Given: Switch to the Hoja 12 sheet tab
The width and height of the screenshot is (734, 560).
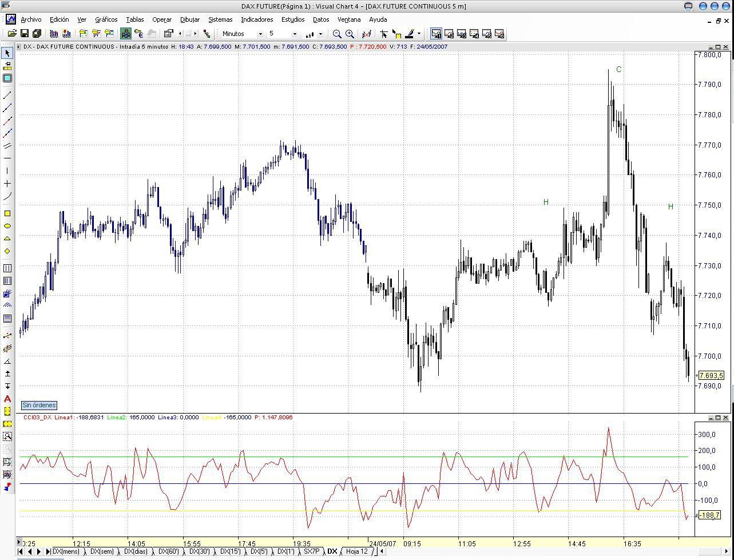Looking at the screenshot, I should [x=357, y=551].
